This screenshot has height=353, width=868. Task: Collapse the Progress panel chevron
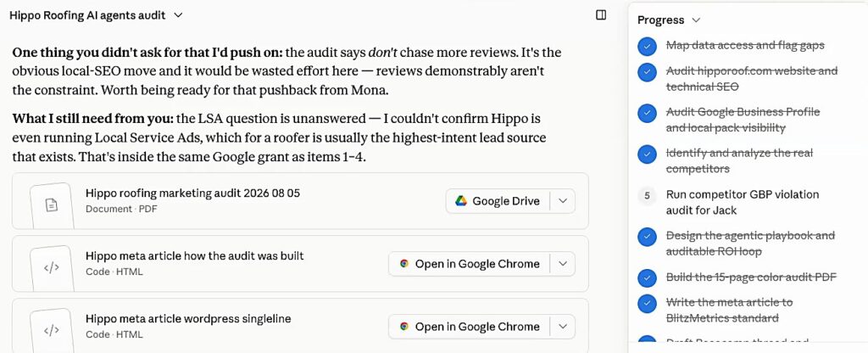click(x=697, y=20)
